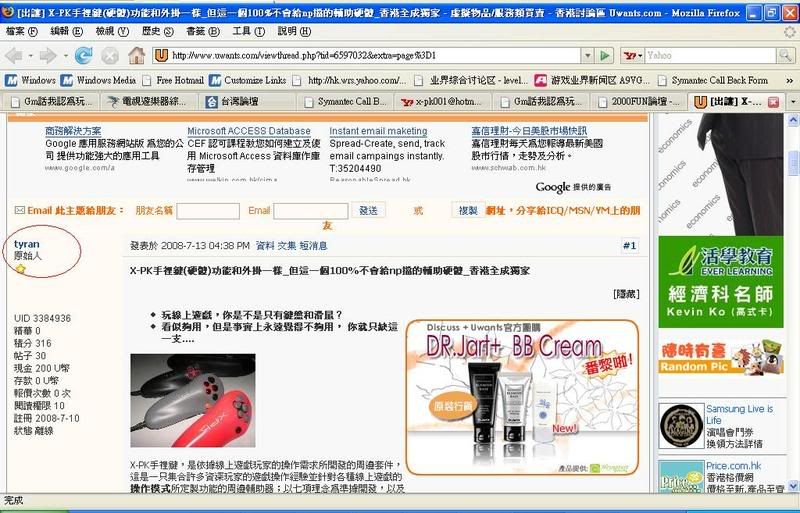Viewport: 800px width, 513px height.
Task: Click post number #1 link
Action: (630, 246)
